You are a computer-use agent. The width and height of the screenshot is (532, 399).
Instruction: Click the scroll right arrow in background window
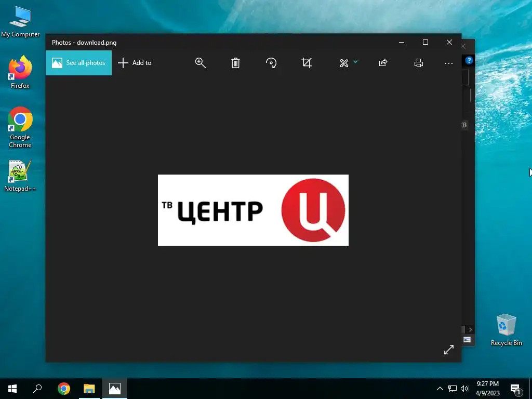470,329
